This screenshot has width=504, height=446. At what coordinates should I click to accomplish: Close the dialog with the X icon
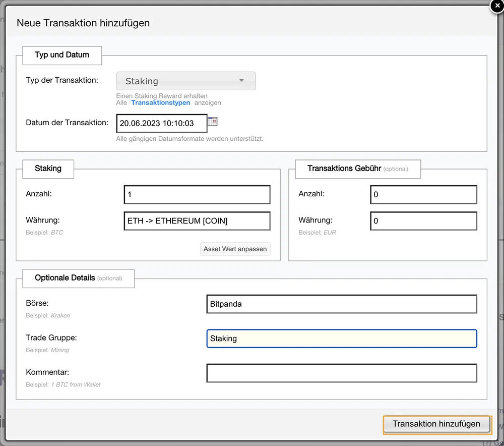pos(497,6)
